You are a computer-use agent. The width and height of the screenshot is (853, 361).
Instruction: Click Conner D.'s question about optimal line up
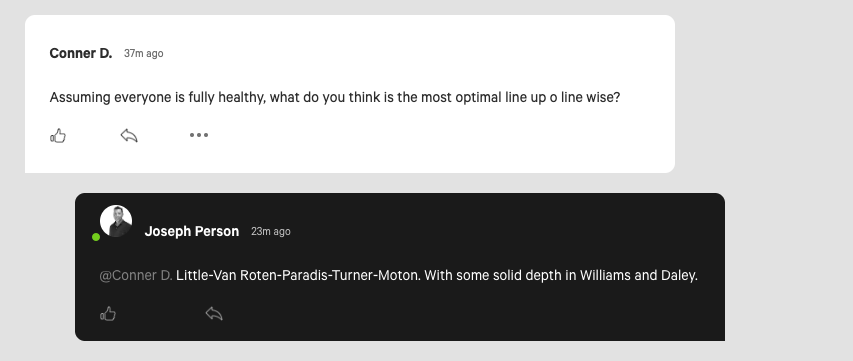click(335, 98)
